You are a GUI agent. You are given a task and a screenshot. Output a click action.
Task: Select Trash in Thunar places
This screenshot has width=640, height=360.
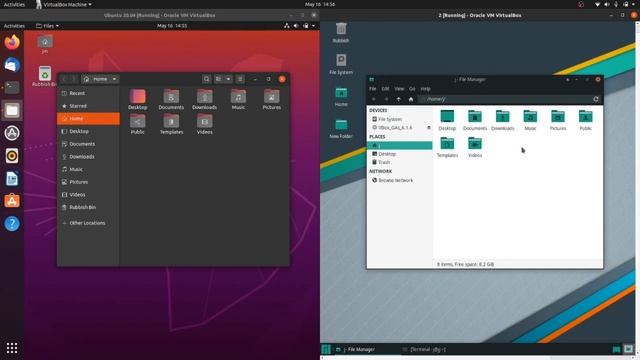pos(400,162)
